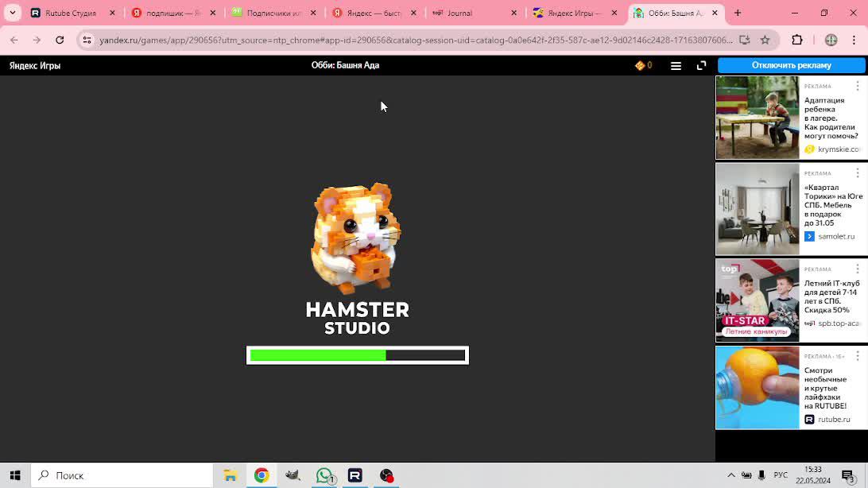This screenshot has height=488, width=868.
Task: Click the taskbar Поиск search box
Action: coord(122,475)
